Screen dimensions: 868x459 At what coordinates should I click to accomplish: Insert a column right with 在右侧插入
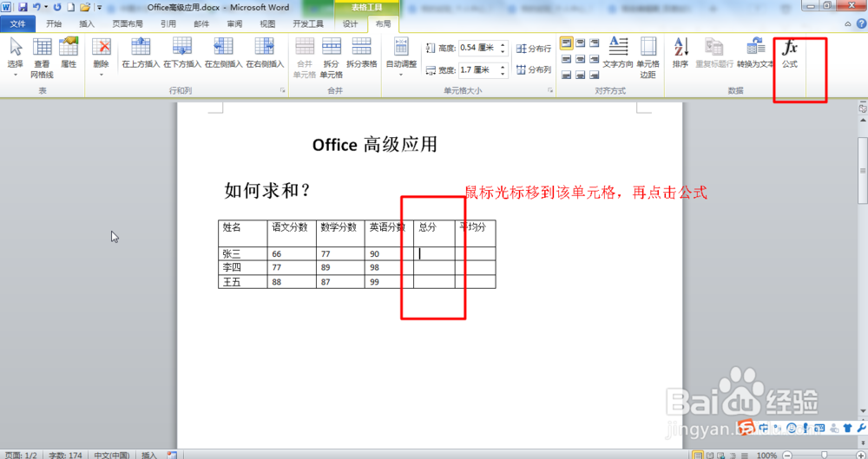pyautogui.click(x=265, y=54)
